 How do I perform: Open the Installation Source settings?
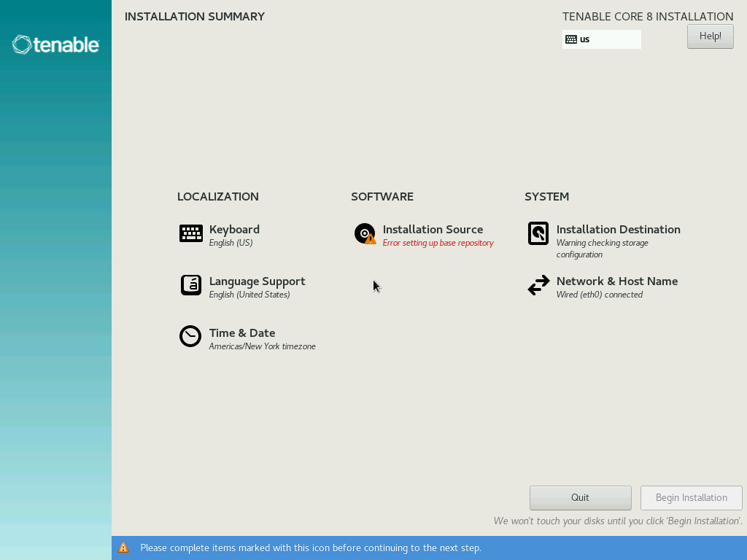[434, 229]
